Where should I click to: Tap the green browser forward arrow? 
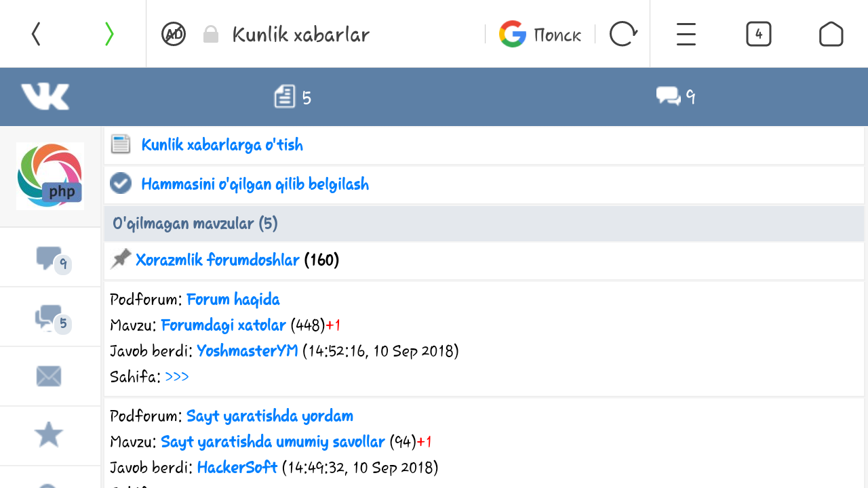pos(108,34)
